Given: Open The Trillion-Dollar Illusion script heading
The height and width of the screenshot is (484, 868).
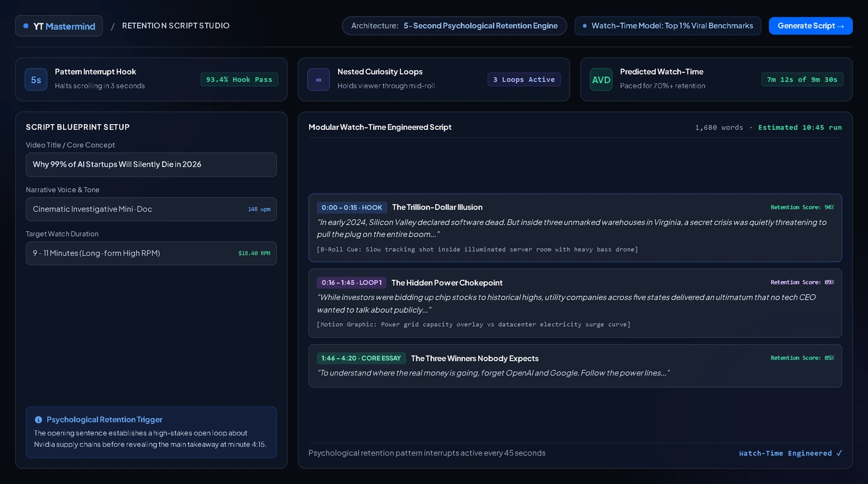Looking at the screenshot, I should pyautogui.click(x=437, y=207).
